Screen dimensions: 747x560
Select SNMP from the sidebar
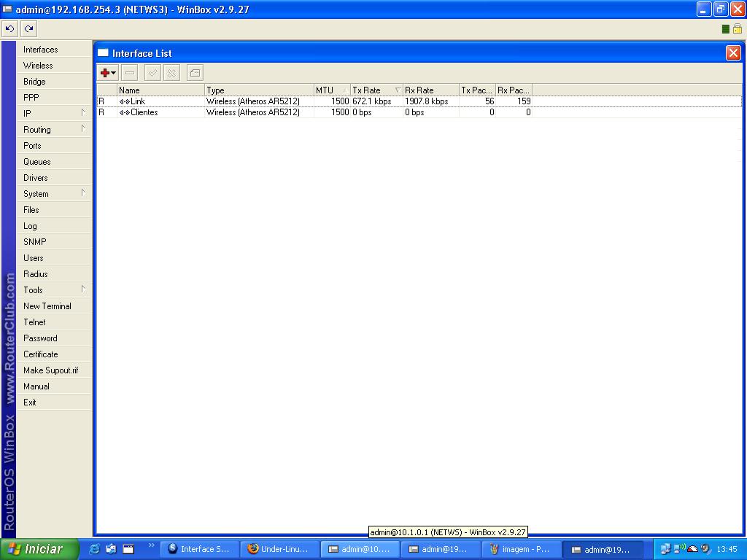click(x=54, y=242)
